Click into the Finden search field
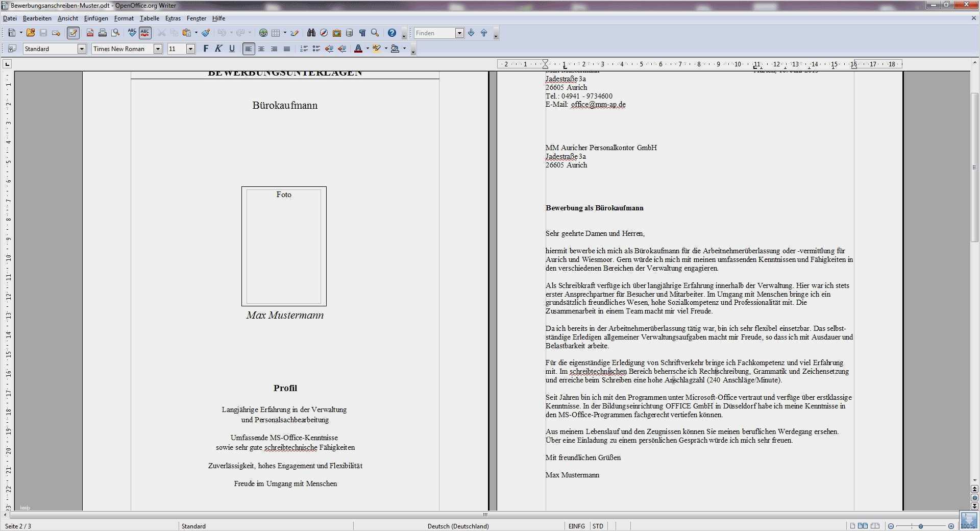 point(434,33)
